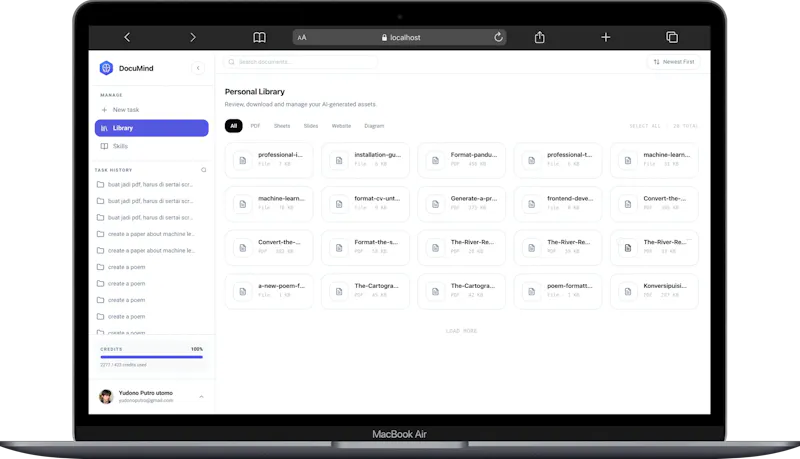Open the Safari share sheet icon
Viewport: 800px width, 459px height.
(539, 37)
